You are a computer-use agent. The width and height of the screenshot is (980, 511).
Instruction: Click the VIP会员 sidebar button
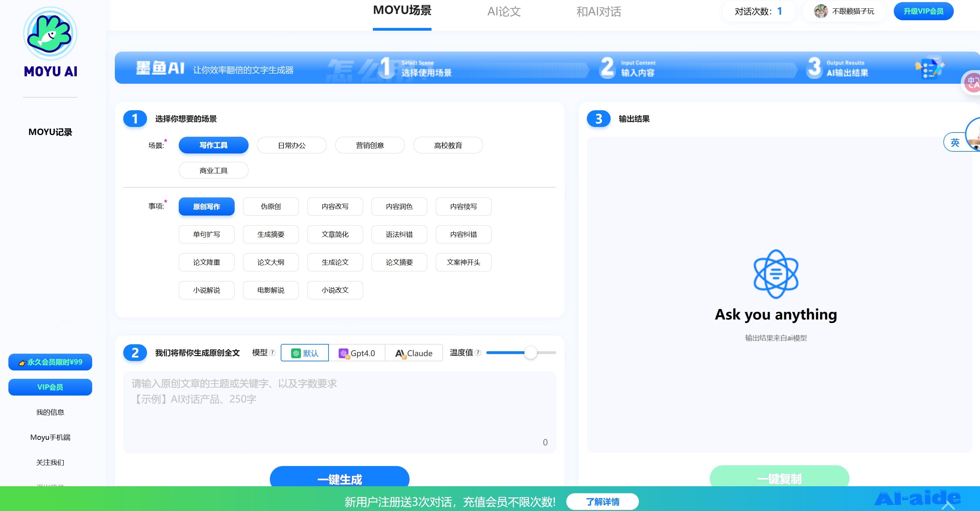pos(50,387)
